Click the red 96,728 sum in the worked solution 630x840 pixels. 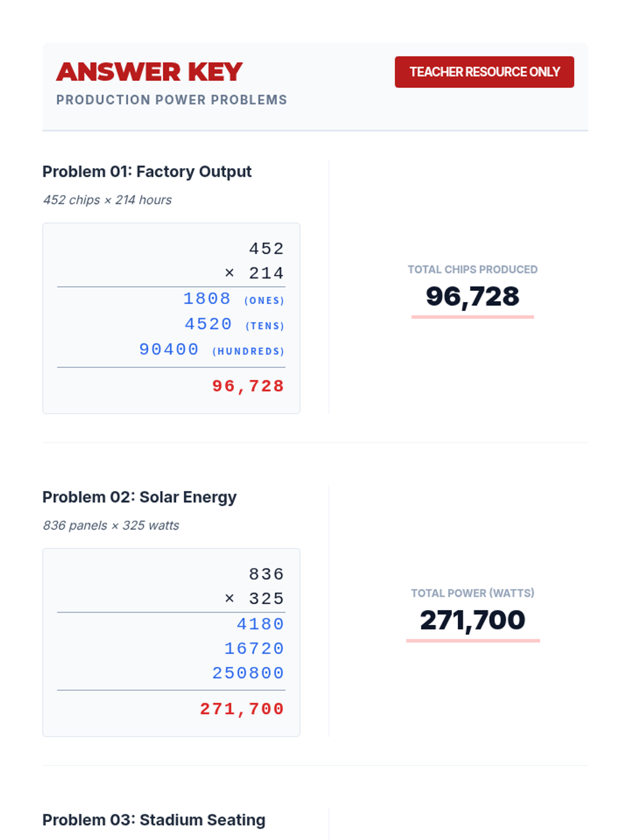(x=248, y=386)
